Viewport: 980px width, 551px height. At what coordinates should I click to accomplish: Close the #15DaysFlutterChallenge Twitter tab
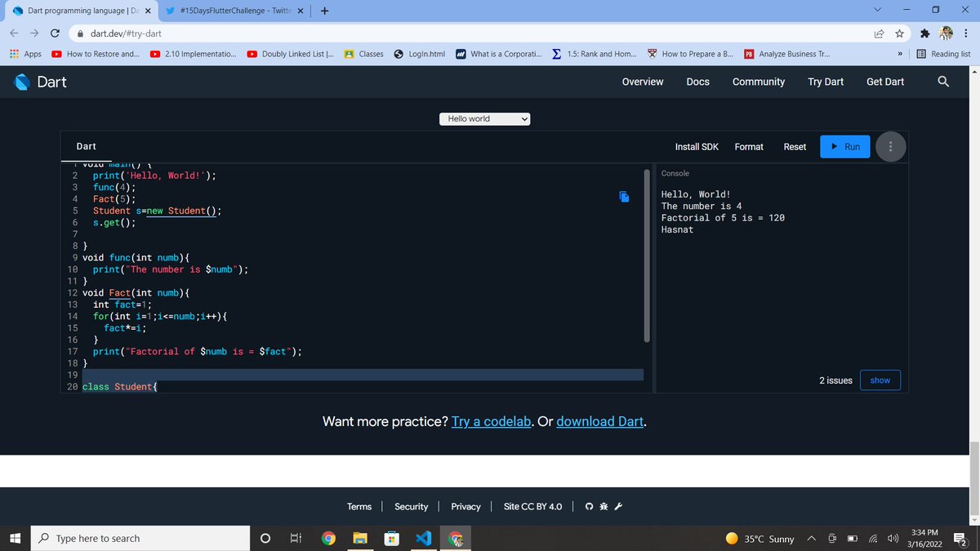coord(299,11)
